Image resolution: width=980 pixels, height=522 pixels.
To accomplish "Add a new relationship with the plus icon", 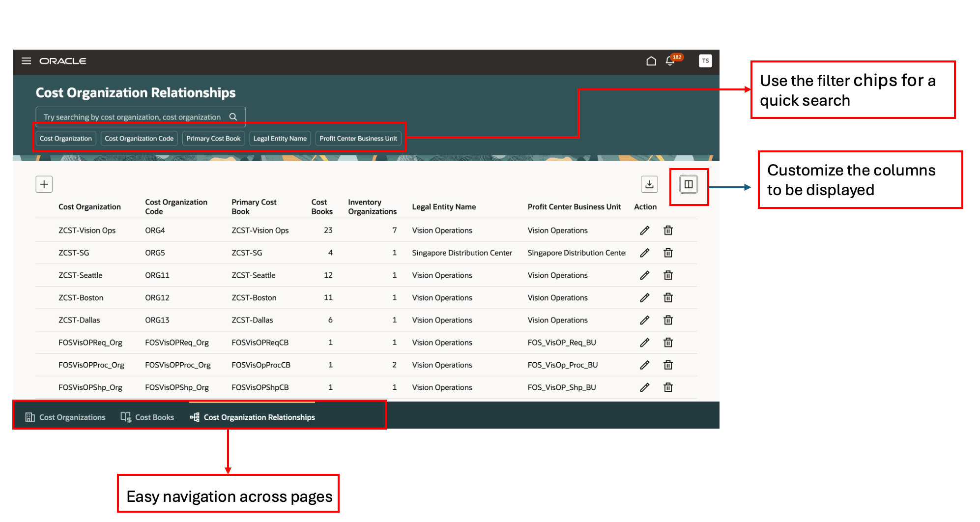I will coord(44,184).
